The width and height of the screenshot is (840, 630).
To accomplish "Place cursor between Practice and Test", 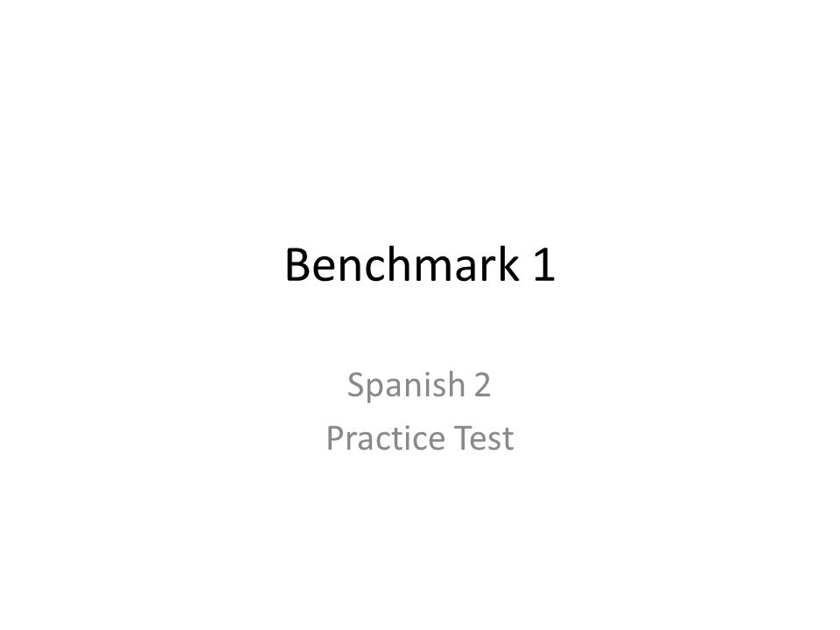I will [x=450, y=438].
